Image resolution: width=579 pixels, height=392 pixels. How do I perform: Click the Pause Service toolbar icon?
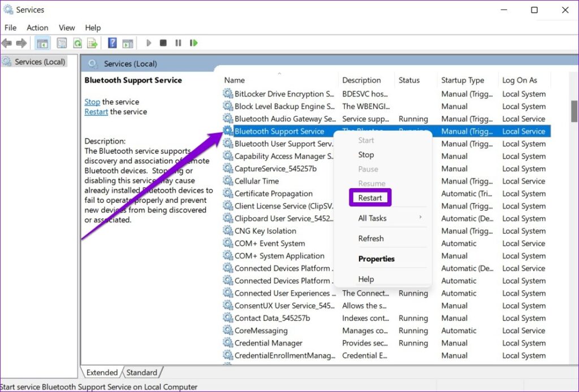178,43
